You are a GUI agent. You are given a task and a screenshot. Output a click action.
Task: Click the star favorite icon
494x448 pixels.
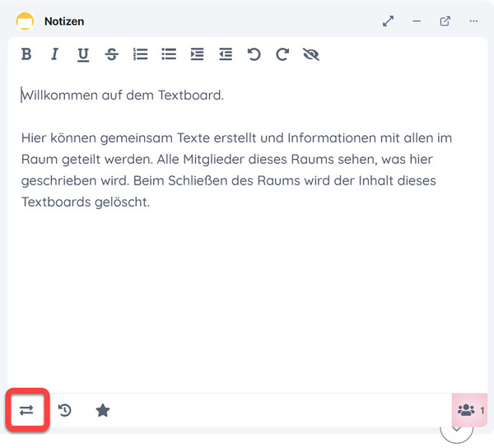[x=103, y=410]
